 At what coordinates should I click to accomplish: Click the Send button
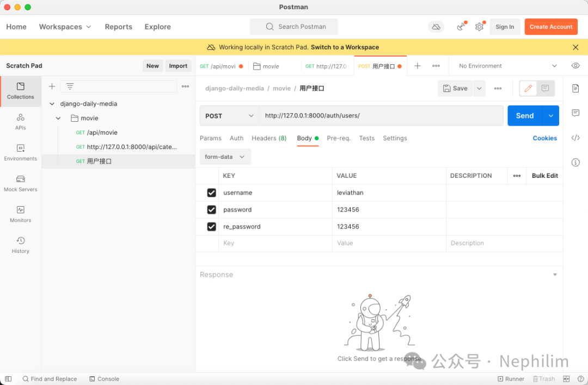coord(525,116)
